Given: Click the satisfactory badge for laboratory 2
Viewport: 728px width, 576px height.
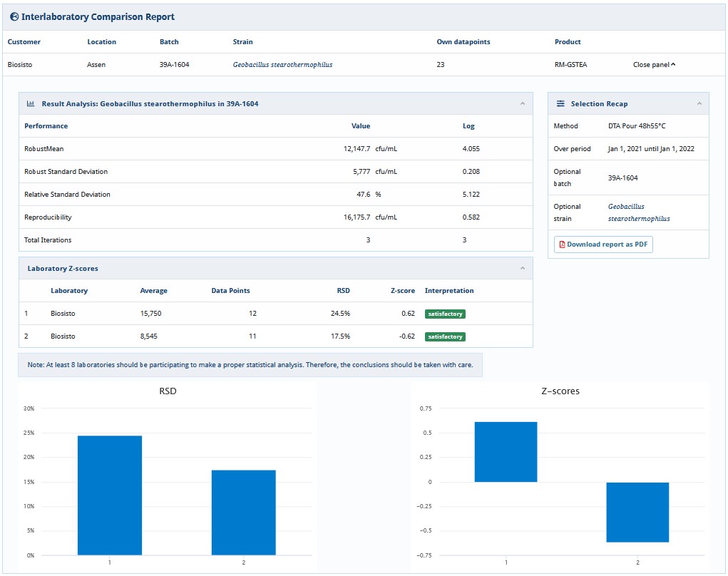Looking at the screenshot, I should click(x=445, y=336).
